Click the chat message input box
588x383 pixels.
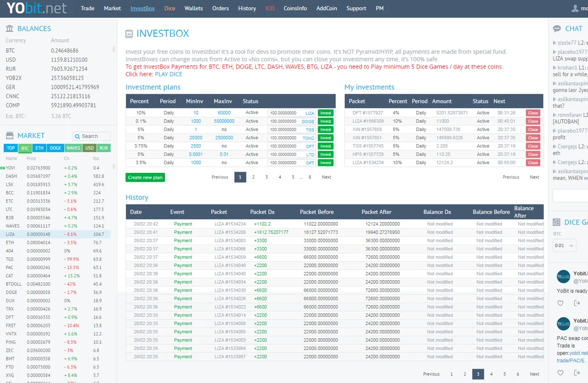570,195
